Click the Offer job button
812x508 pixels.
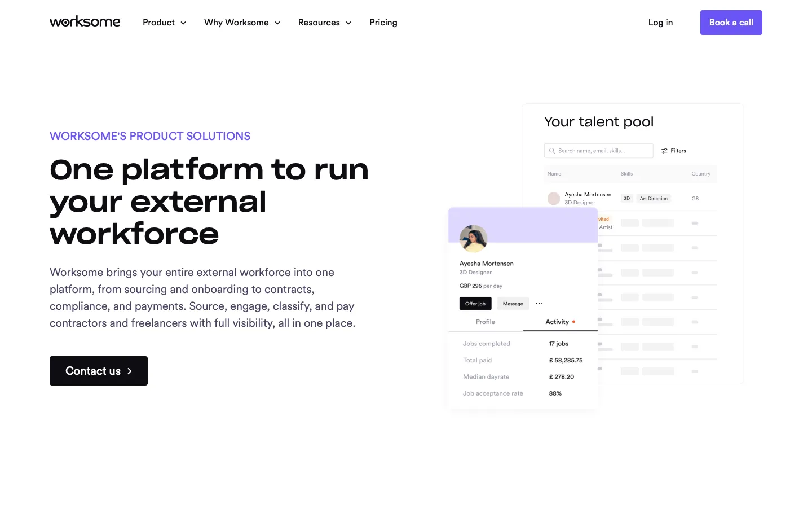475,304
